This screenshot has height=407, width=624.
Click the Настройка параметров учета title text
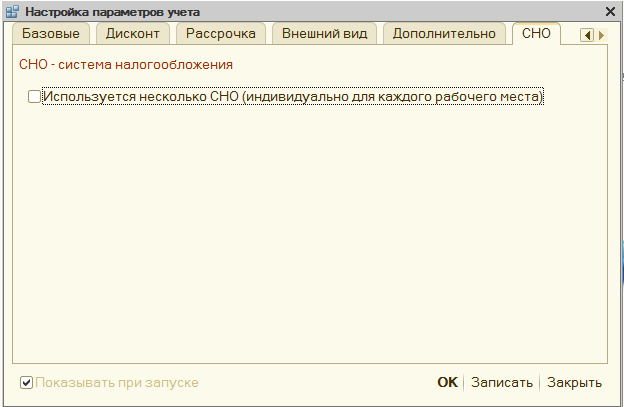(x=112, y=12)
